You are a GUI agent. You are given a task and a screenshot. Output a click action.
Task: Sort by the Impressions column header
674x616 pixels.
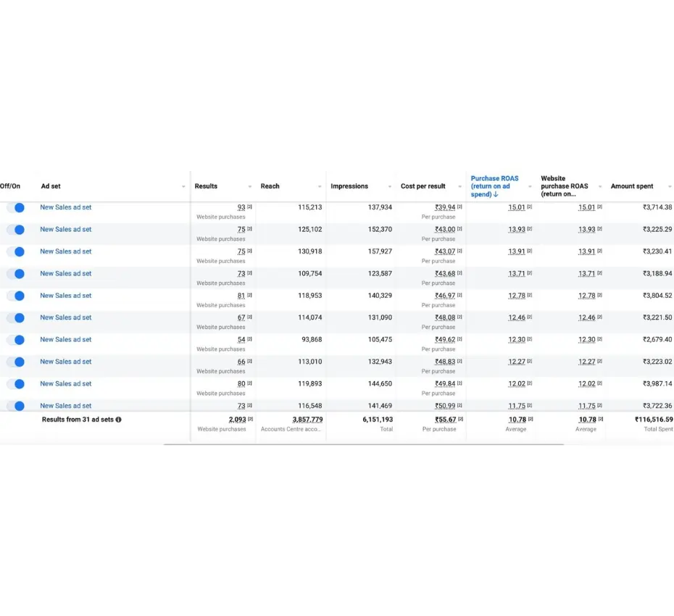tap(349, 186)
